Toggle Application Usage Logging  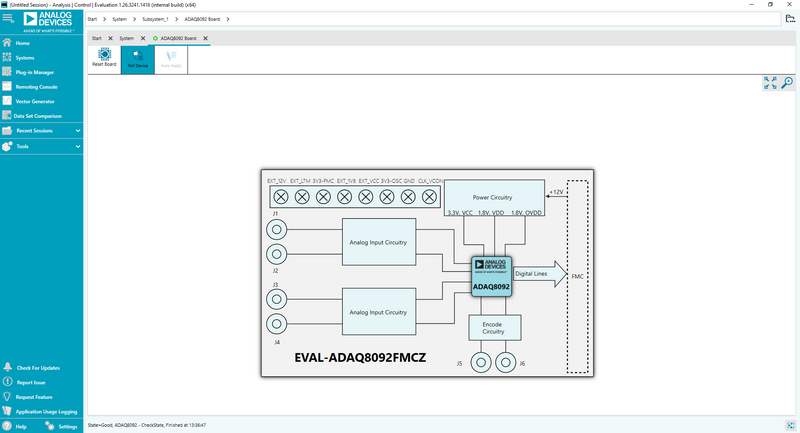tap(46, 411)
